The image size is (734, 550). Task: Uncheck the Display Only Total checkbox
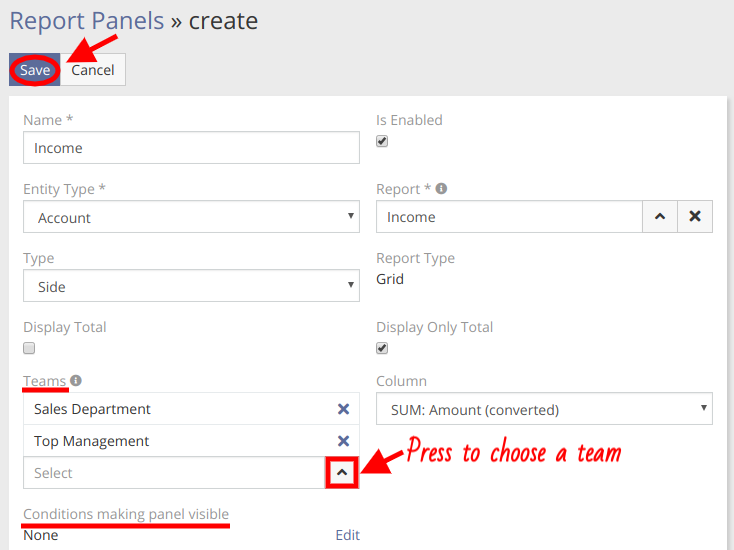[382, 348]
